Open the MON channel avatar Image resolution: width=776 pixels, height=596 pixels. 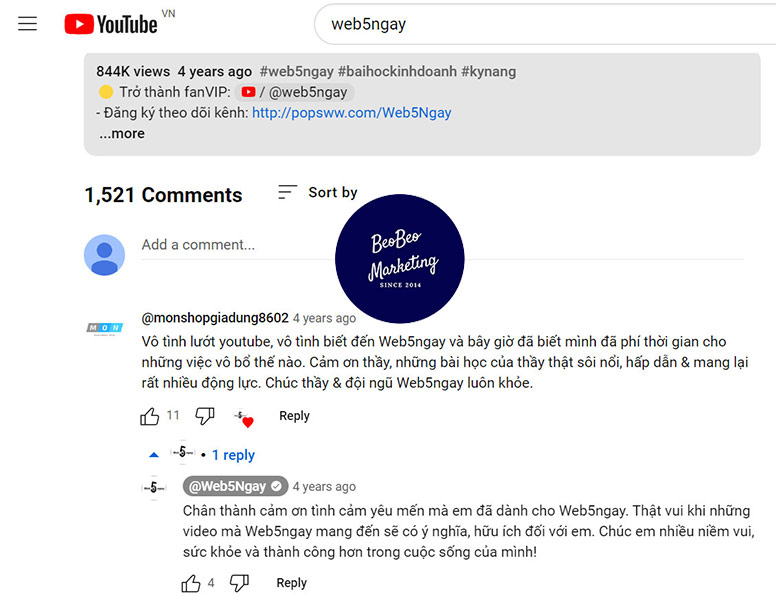click(105, 327)
